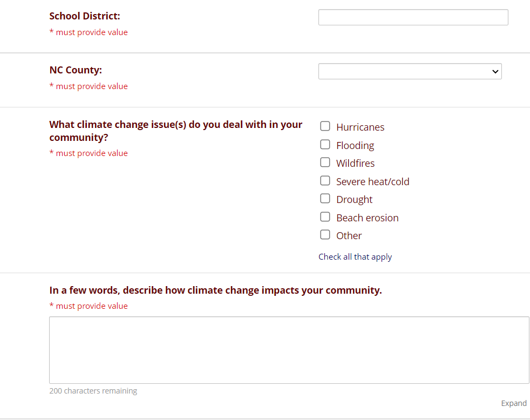Check the Other checkbox

click(x=325, y=235)
